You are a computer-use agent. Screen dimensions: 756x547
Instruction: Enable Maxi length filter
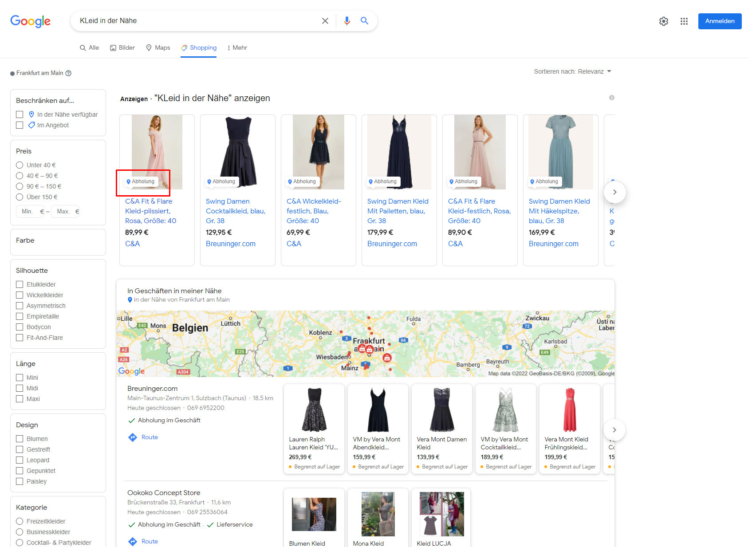point(20,399)
